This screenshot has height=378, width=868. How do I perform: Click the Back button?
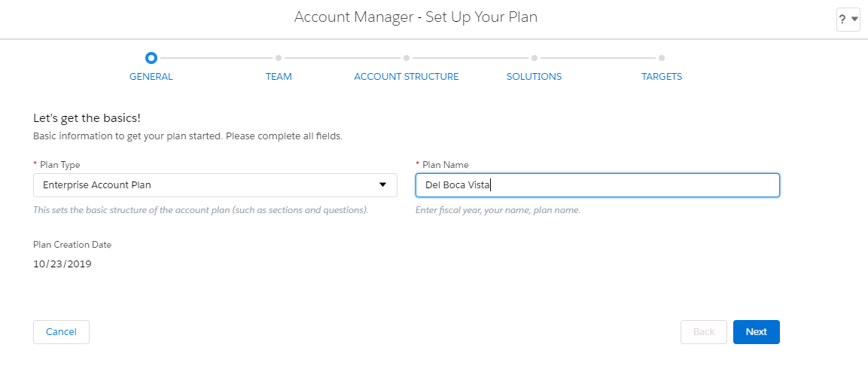704,332
